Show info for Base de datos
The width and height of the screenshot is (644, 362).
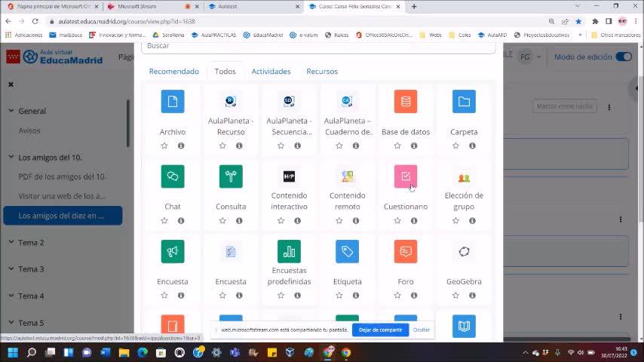coord(414,146)
